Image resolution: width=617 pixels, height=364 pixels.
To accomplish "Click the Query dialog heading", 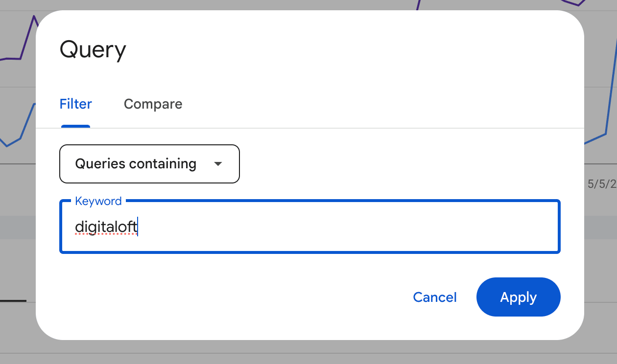I will coord(93,50).
